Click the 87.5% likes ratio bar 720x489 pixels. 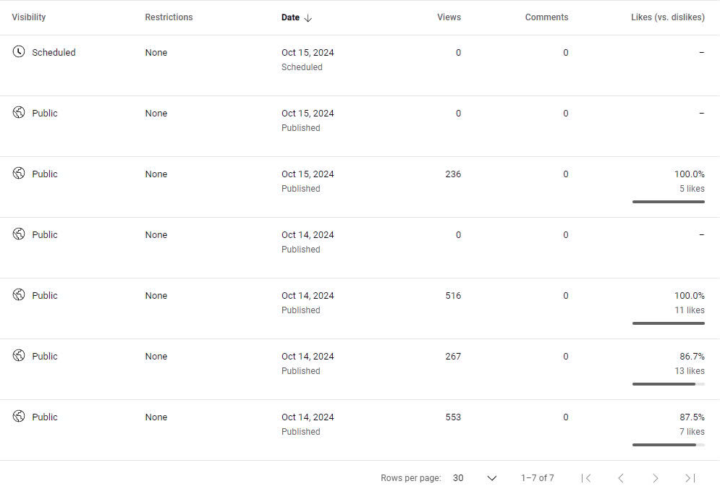coord(668,444)
